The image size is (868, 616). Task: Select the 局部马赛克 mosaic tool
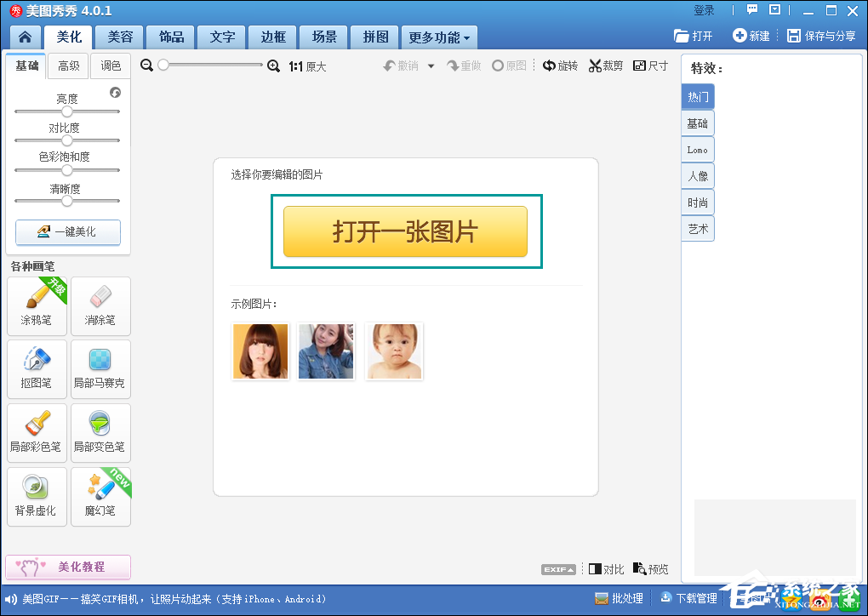[100, 369]
